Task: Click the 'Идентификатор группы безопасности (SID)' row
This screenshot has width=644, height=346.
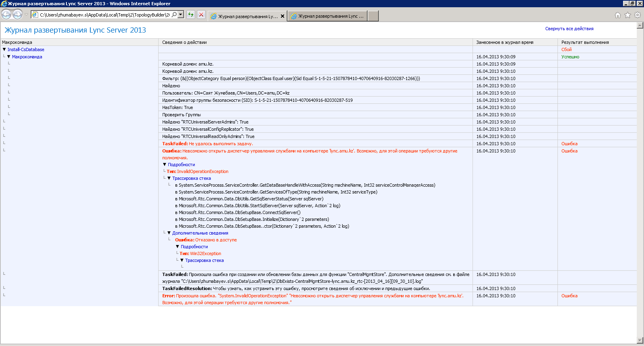Action: click(x=257, y=100)
